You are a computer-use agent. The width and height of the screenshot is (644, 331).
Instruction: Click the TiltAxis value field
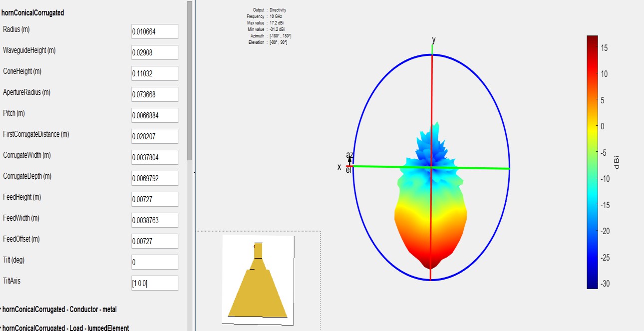(x=155, y=283)
